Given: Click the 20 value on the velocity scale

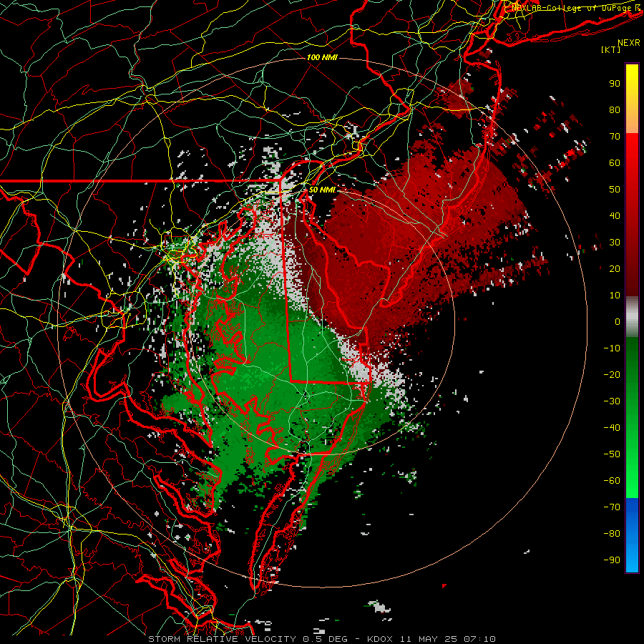Looking at the screenshot, I should (x=615, y=268).
